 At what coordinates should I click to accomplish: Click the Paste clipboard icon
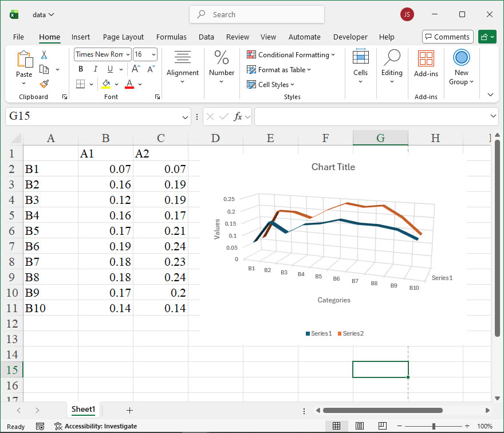click(x=24, y=60)
